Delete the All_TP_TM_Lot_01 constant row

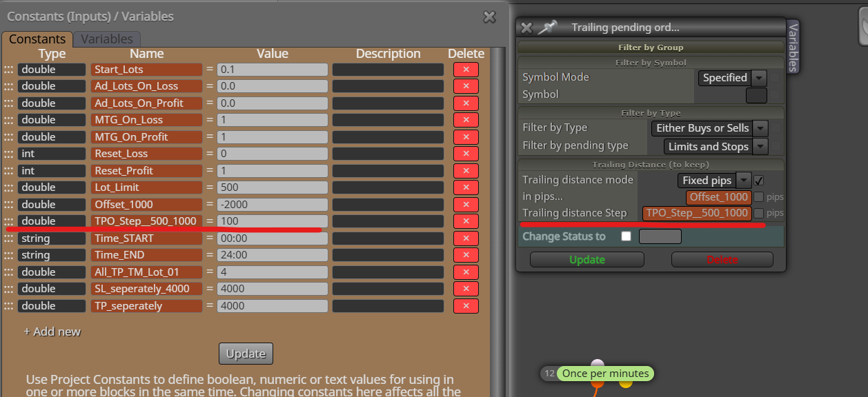pos(466,272)
